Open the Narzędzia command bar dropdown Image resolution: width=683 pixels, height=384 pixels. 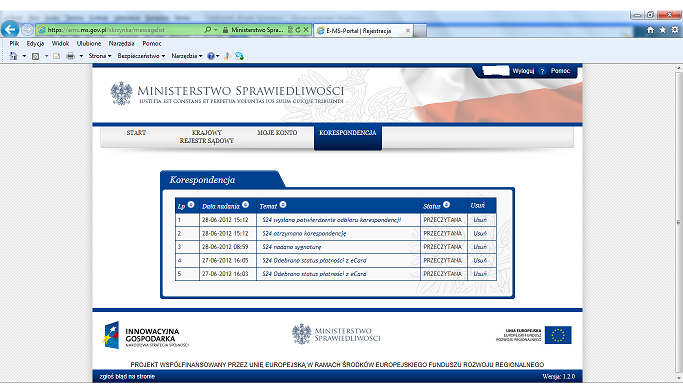click(186, 56)
